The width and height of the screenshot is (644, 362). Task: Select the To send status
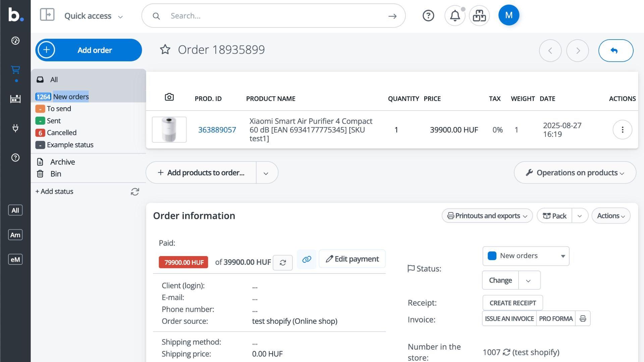pos(59,109)
